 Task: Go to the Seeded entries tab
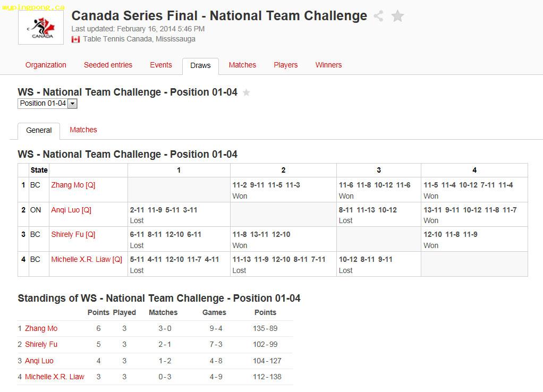point(108,65)
